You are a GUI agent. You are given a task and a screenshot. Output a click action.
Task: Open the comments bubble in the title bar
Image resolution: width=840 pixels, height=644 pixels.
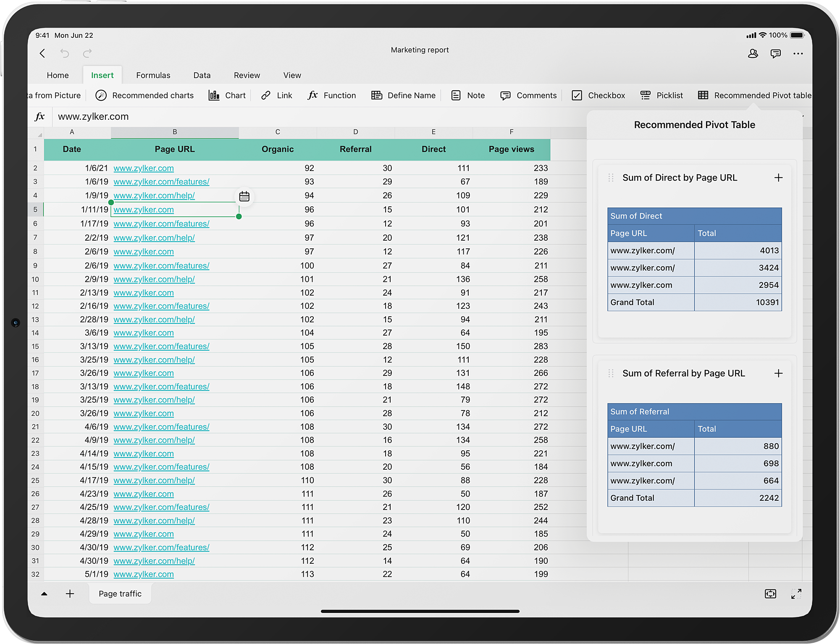775,53
